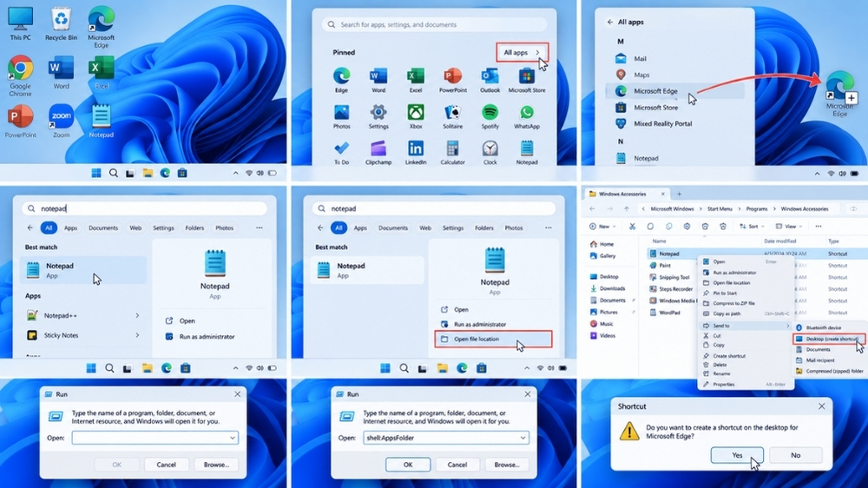This screenshot has width=868, height=488.
Task: Click Yes in the Shortcut dialog
Action: click(737, 455)
